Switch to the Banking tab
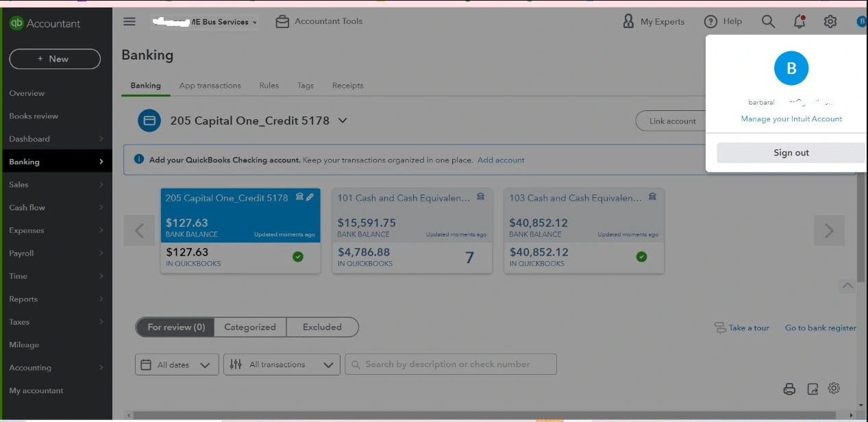868x422 pixels. pos(145,86)
